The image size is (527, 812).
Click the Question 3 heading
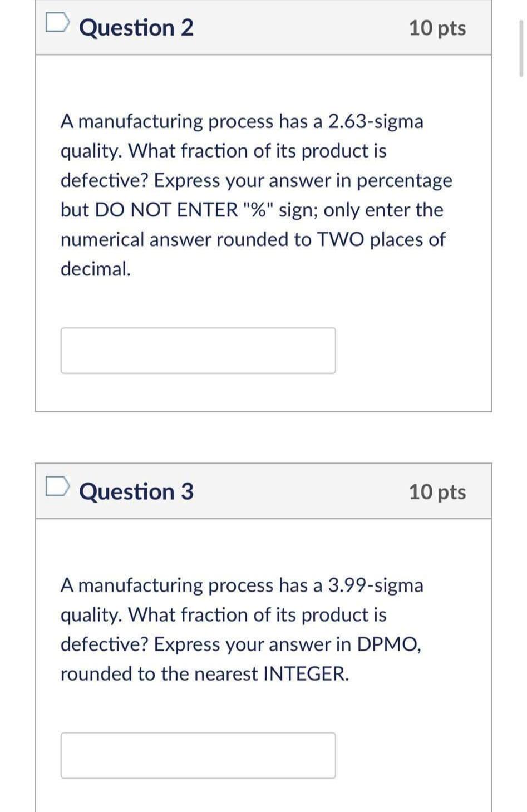click(136, 491)
